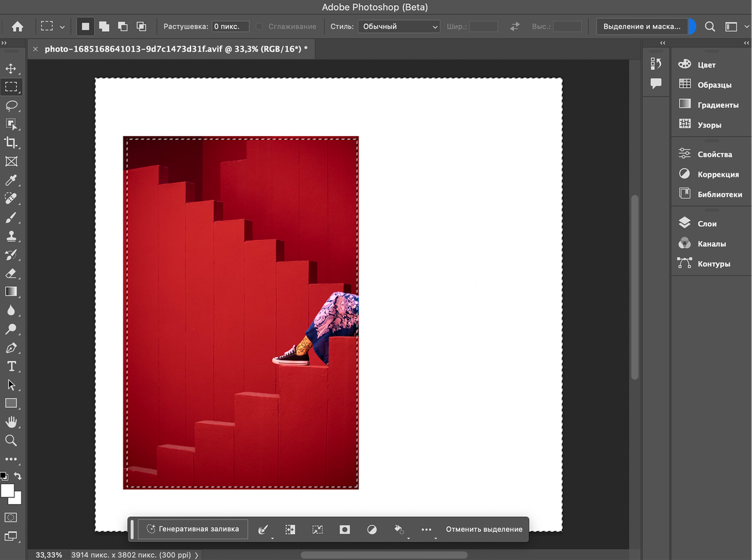Select the Path Selection tool
752x560 pixels.
tap(11, 385)
